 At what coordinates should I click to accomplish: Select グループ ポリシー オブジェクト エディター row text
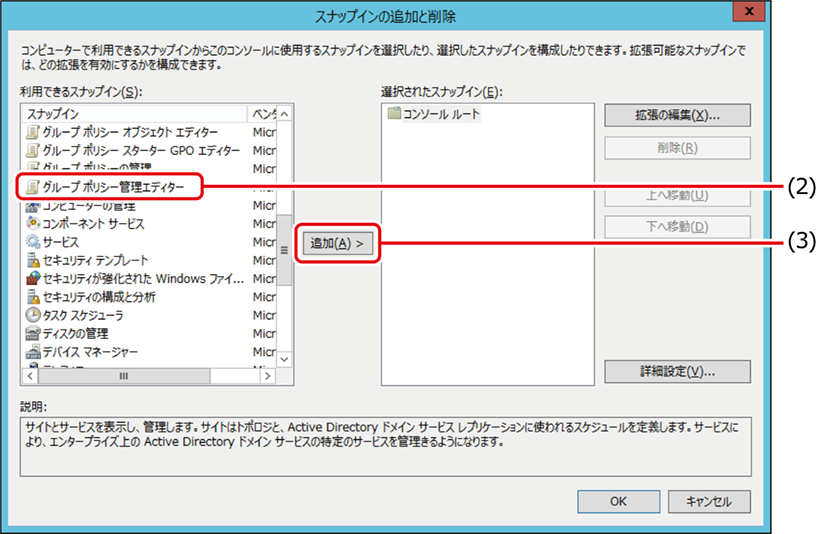click(x=130, y=132)
